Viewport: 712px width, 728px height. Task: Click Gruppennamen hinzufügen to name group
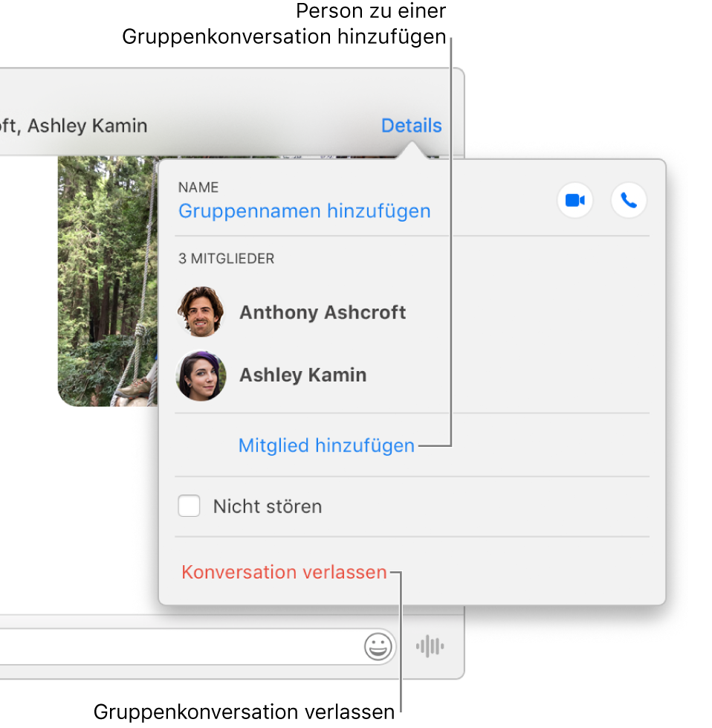[x=305, y=210]
